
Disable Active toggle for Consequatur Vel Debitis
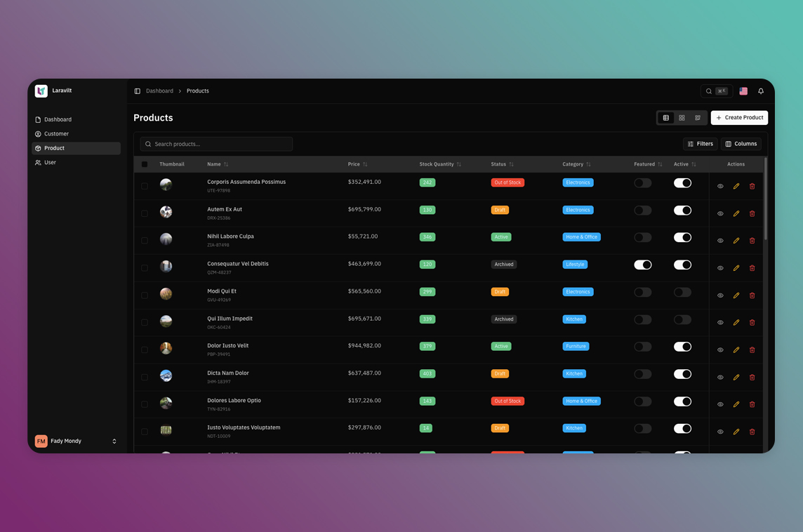(682, 265)
